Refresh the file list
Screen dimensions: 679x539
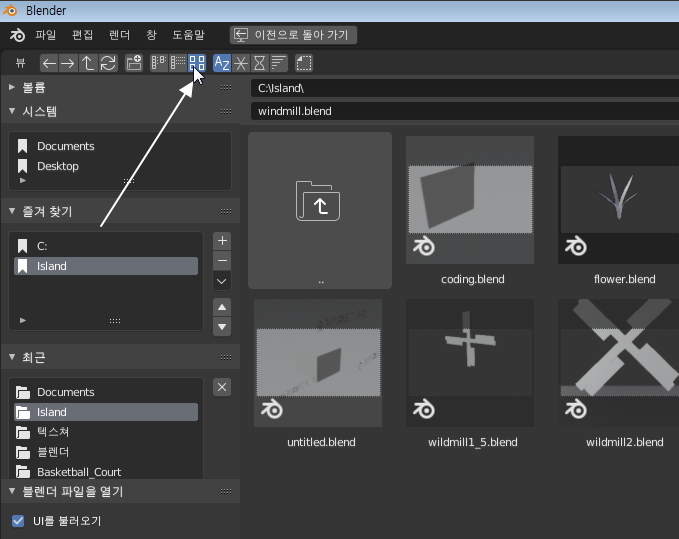(x=108, y=64)
